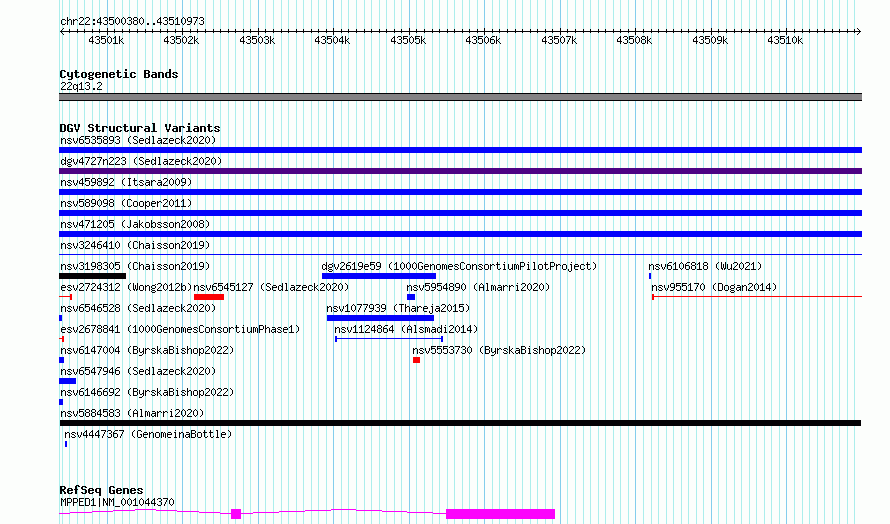This screenshot has height=524, width=890.
Task: Click ruler tick labeled 43502k
Action: coord(181,40)
